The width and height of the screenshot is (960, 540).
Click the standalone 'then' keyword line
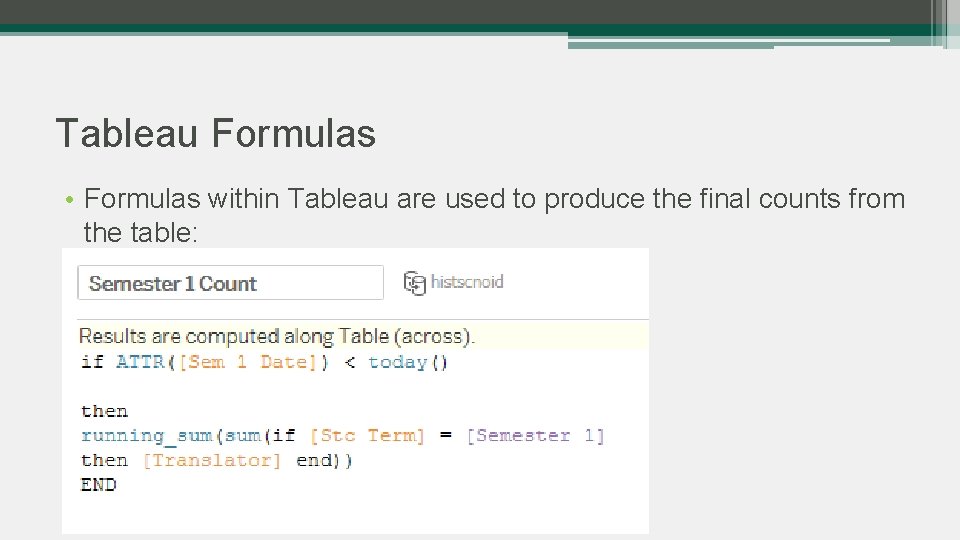point(104,411)
